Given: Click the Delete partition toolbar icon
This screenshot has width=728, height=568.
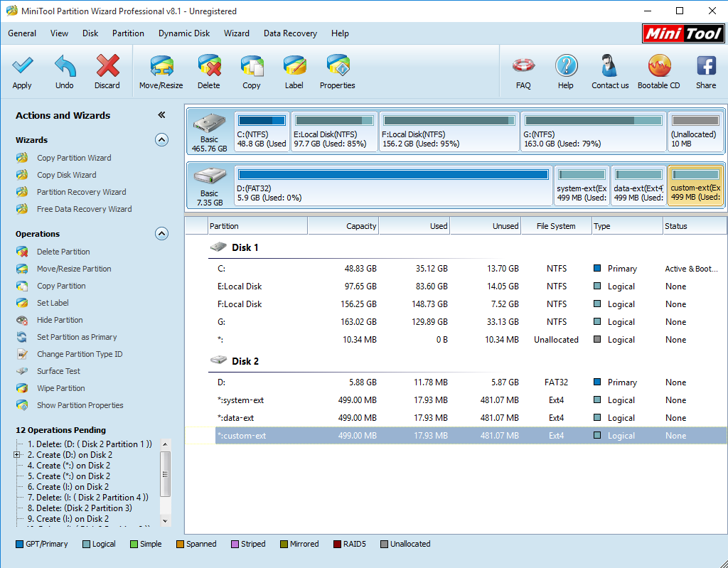Looking at the screenshot, I should click(209, 65).
